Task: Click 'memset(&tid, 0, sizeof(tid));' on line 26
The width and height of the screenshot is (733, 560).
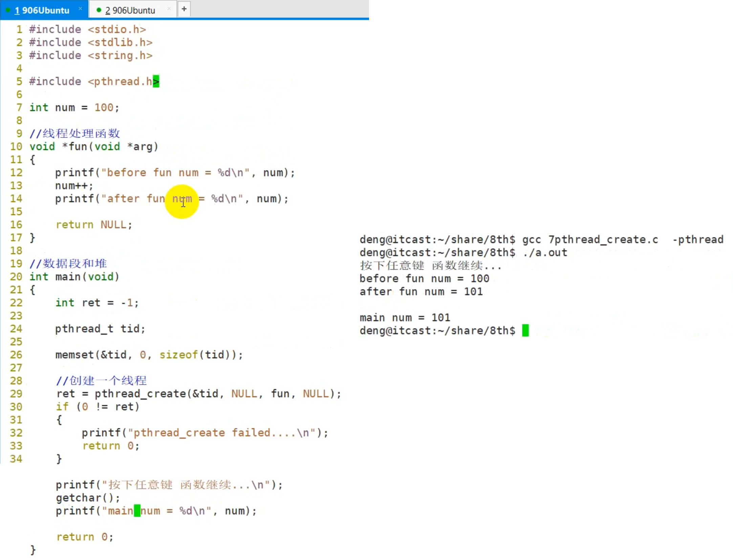Action: 149,354
